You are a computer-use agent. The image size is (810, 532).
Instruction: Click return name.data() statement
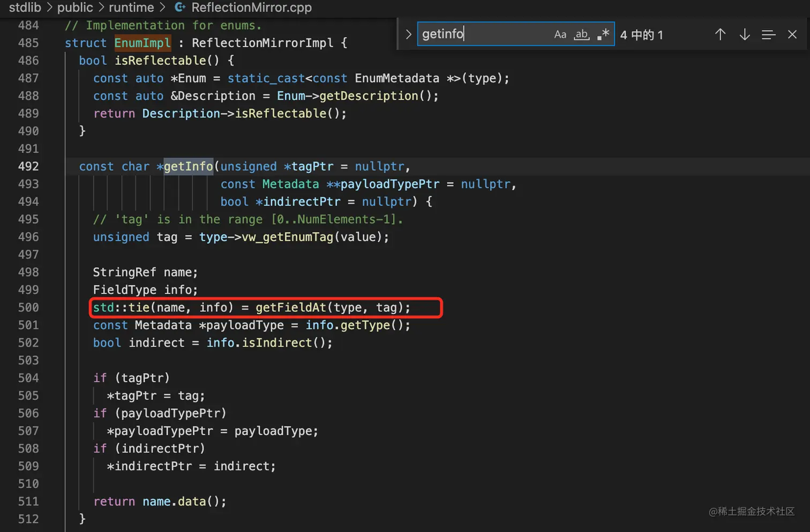click(160, 501)
